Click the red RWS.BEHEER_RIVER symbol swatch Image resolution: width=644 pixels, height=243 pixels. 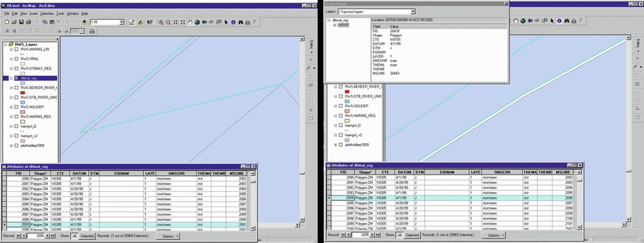[x=23, y=93]
